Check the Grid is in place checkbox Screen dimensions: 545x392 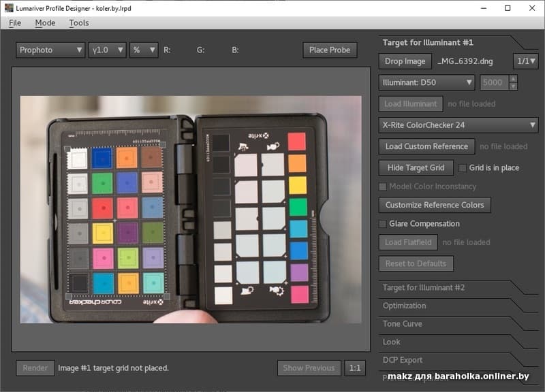[x=463, y=168]
